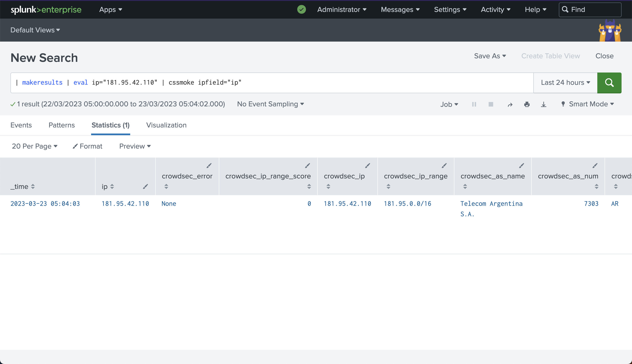Screen dimensions: 632x364
Task: Click the pause job icon
Action: [x=474, y=104]
